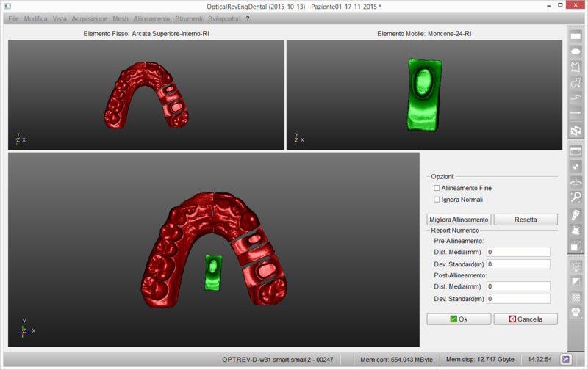Choose the polygon selection tool

pos(576,68)
